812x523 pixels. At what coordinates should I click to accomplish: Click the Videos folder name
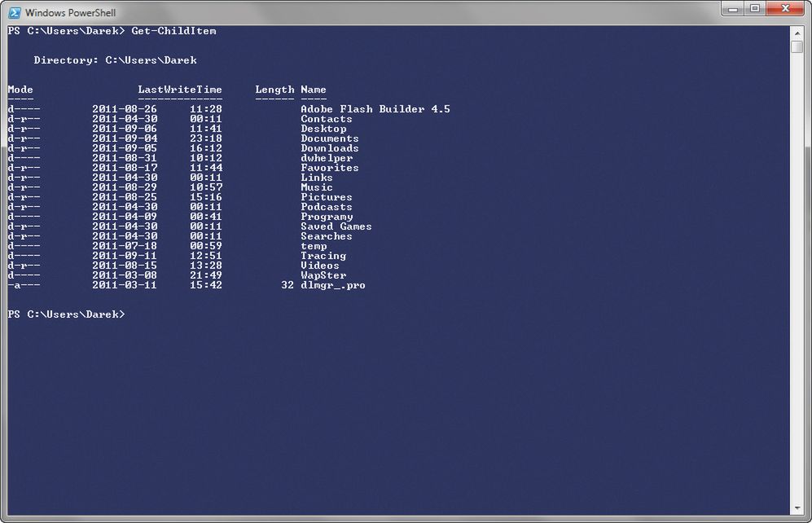click(320, 266)
